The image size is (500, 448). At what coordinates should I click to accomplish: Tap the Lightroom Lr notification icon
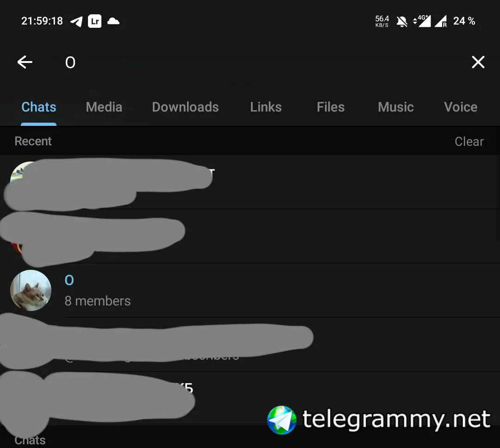coord(95,21)
